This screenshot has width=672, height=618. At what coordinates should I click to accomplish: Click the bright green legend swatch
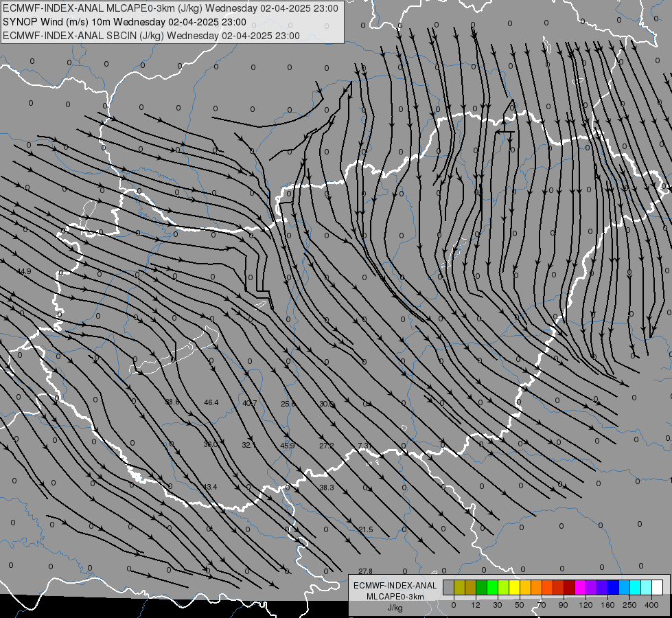493,587
